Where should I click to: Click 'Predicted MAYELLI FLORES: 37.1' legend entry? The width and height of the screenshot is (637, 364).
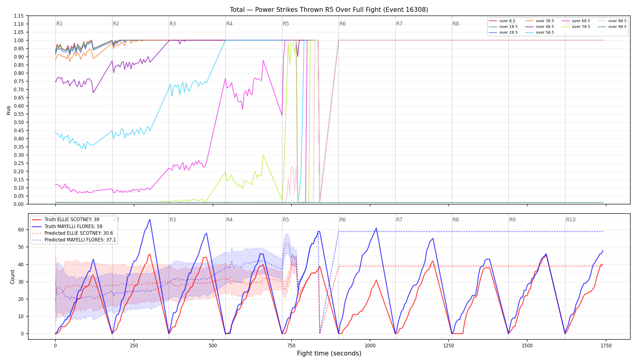(x=80, y=240)
